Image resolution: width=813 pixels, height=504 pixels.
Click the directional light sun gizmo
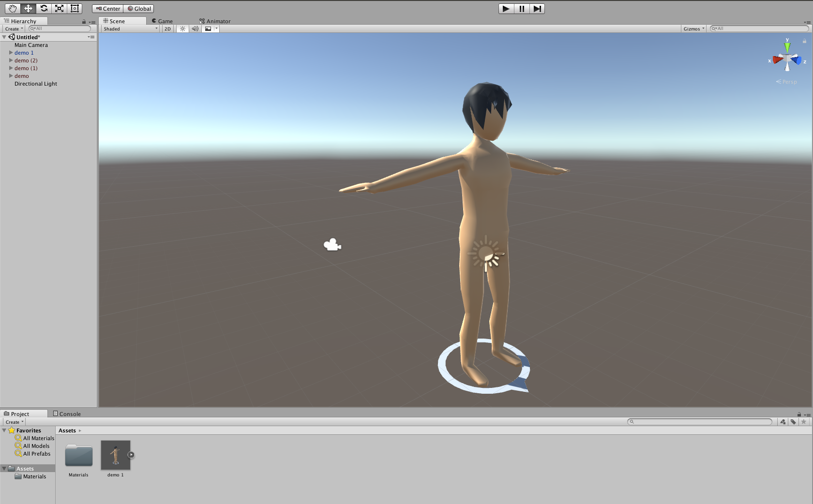pos(486,253)
